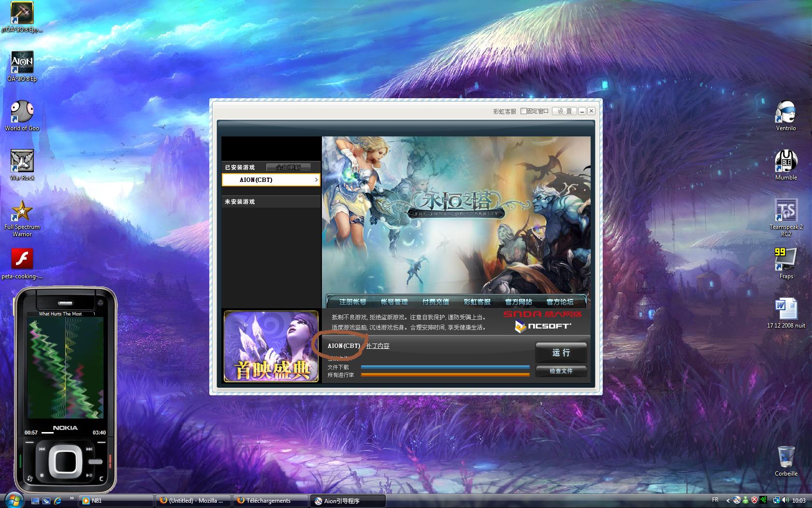Screen dimensions: 812x508
Task: Click the Windows Start orb
Action: tap(14, 500)
